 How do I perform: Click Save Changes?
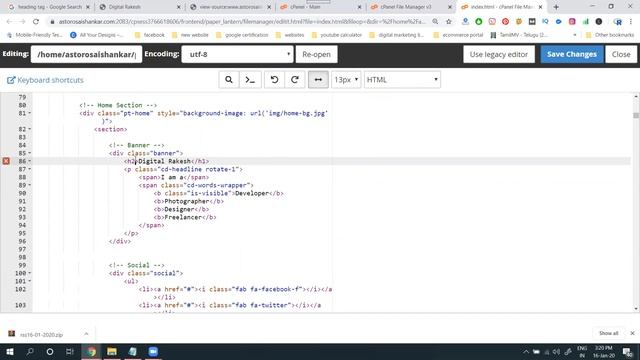tap(572, 54)
